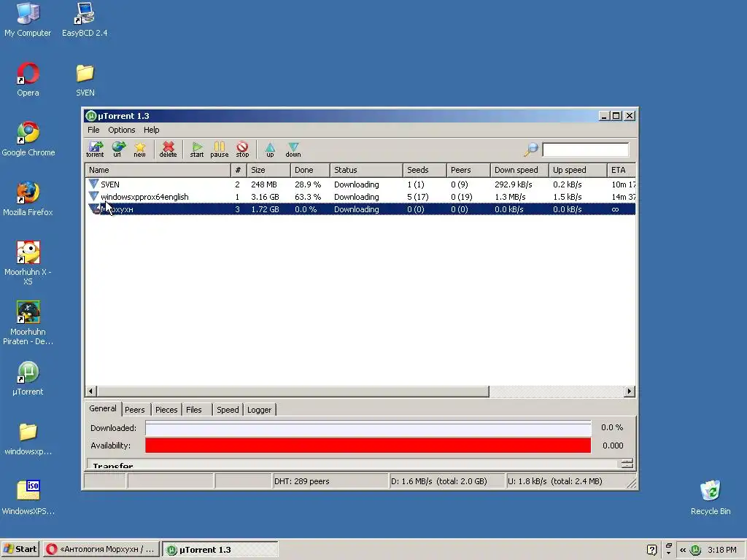Open the Moorhuhn Piraten desktop shortcut
This screenshot has width=747, height=560.
[28, 323]
